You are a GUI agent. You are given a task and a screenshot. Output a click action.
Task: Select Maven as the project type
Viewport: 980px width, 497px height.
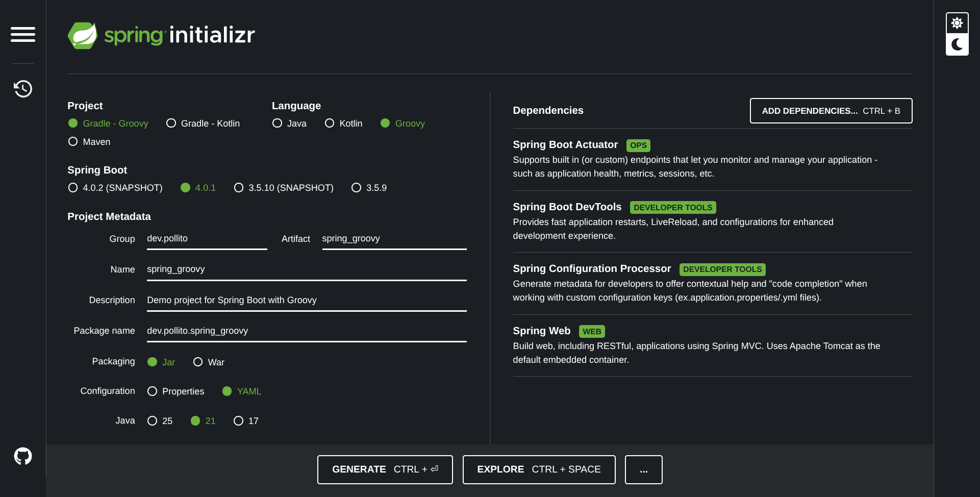tap(73, 142)
